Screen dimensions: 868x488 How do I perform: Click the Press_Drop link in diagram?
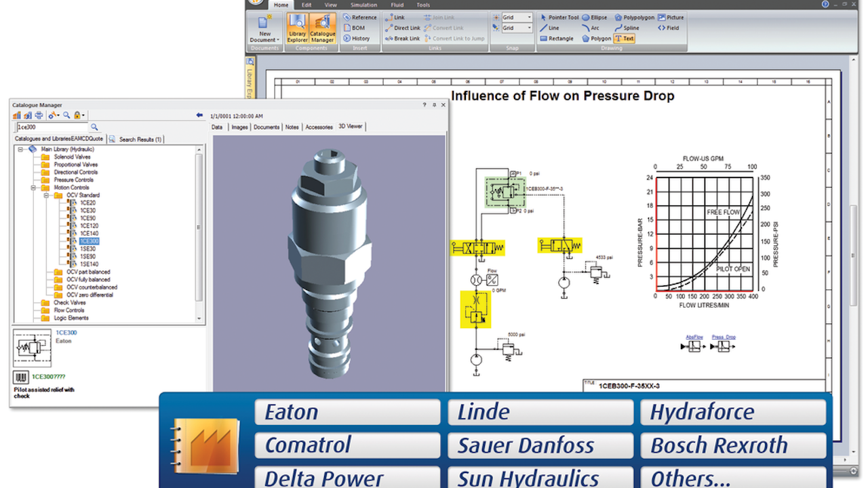[724, 337]
